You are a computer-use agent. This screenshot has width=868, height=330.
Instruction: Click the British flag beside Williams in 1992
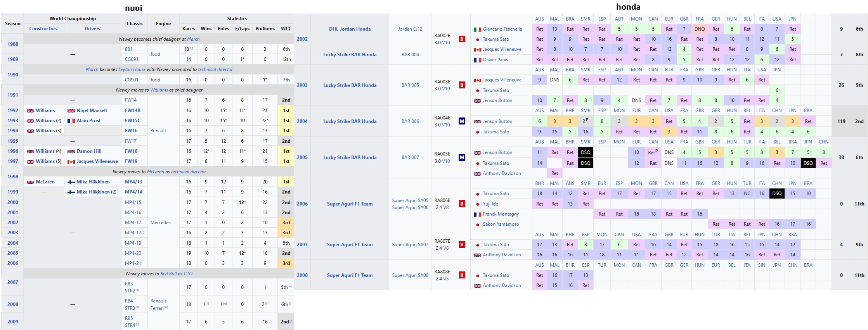coord(30,111)
